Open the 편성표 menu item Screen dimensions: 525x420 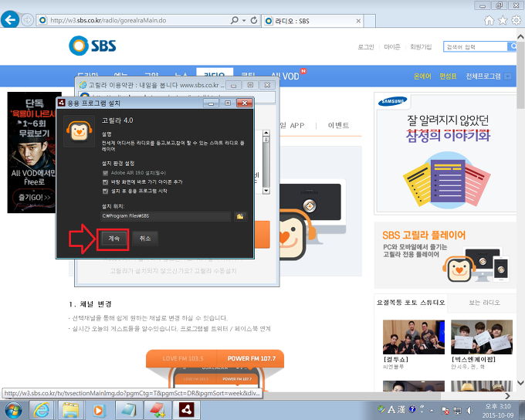pyautogui.click(x=448, y=76)
